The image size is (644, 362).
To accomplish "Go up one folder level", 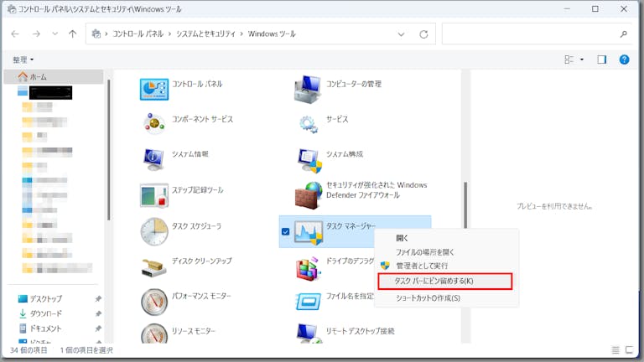I will click(x=72, y=34).
